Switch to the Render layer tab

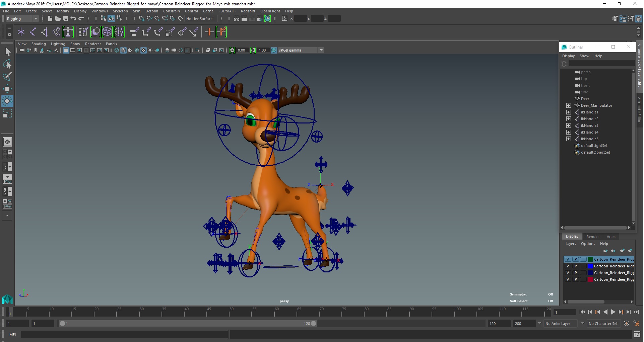tap(592, 237)
